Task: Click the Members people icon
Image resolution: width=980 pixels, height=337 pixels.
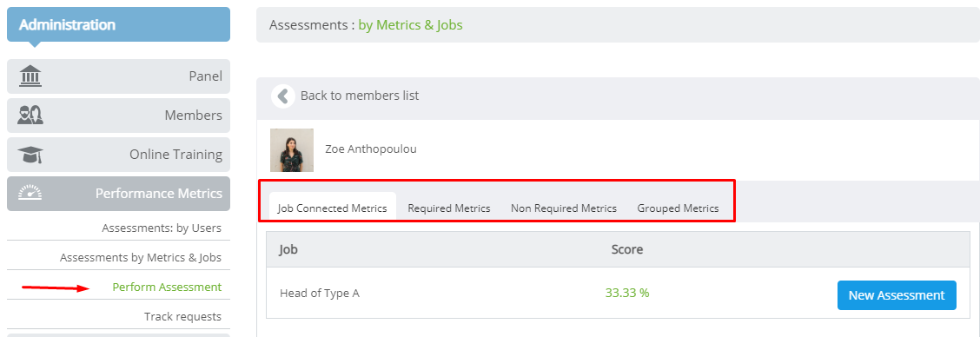Action: pyautogui.click(x=30, y=115)
